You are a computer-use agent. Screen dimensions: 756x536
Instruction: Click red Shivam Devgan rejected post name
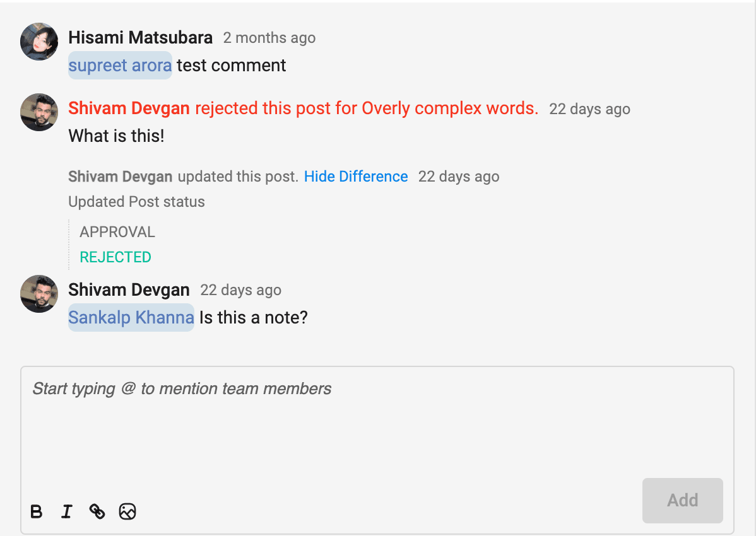coord(129,108)
